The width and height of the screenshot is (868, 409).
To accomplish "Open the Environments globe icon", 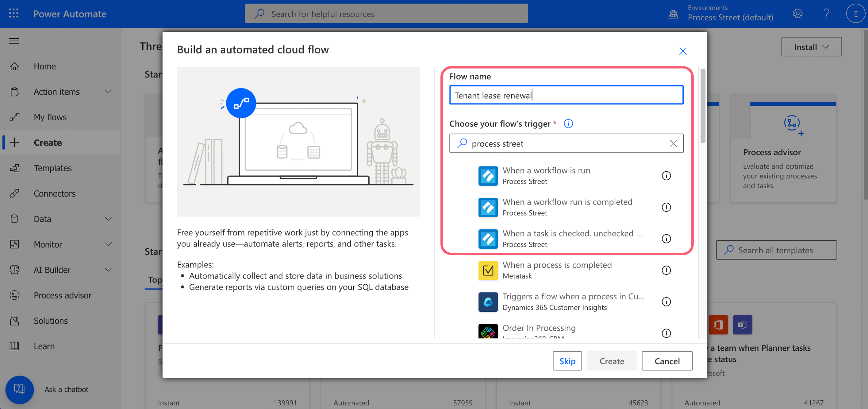I will click(673, 14).
